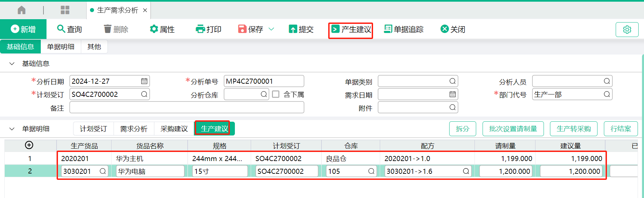Click the 生产转采购 button
Viewport: 644px width, 198px height.
pyautogui.click(x=574, y=129)
